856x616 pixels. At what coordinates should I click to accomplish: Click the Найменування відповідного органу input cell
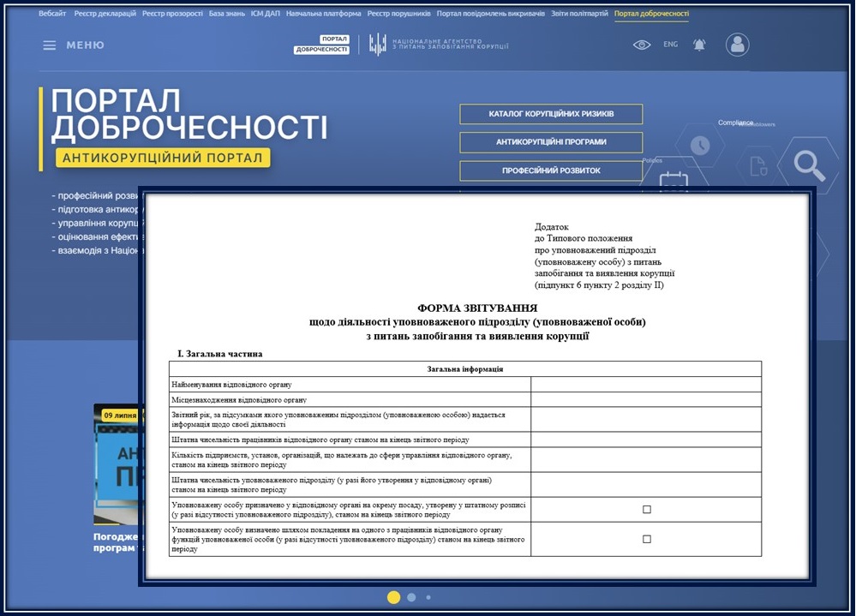tap(646, 385)
